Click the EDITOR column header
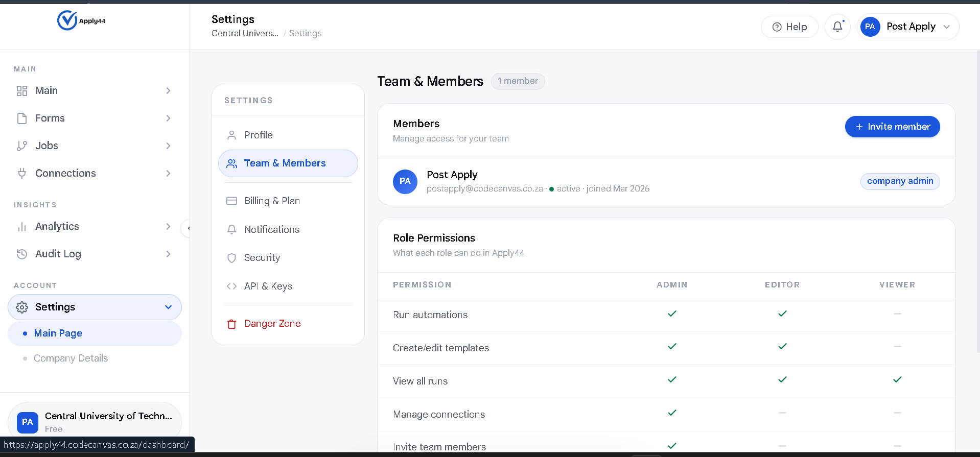This screenshot has height=457, width=980. tap(782, 285)
